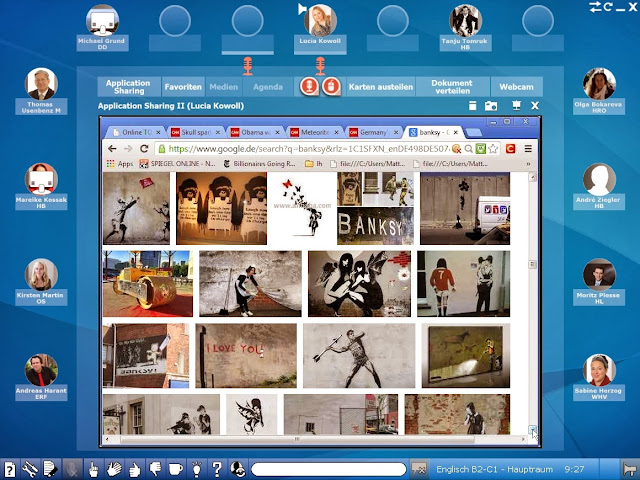Click the browser vertical scrollbar handle

pyautogui.click(x=532, y=264)
